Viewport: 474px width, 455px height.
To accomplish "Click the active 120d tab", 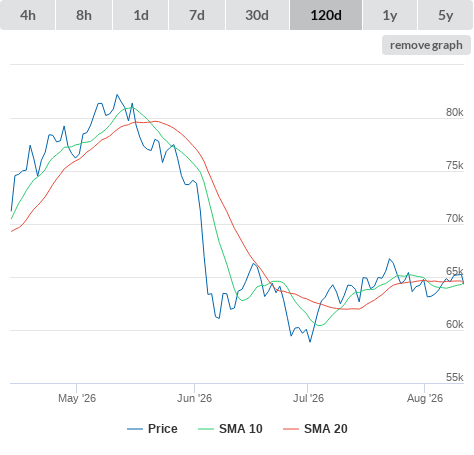I will [x=326, y=15].
